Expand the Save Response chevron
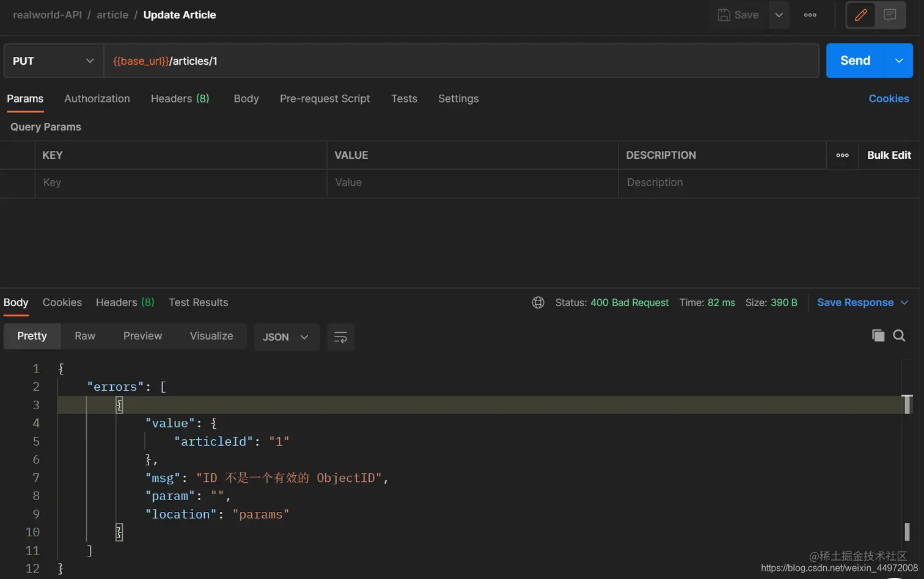 904,302
